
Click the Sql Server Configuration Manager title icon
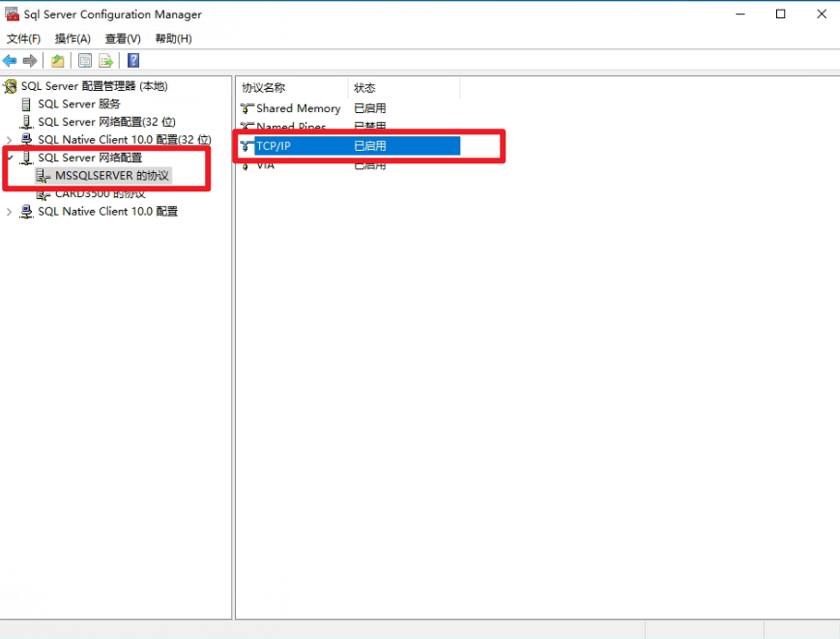coord(12,15)
